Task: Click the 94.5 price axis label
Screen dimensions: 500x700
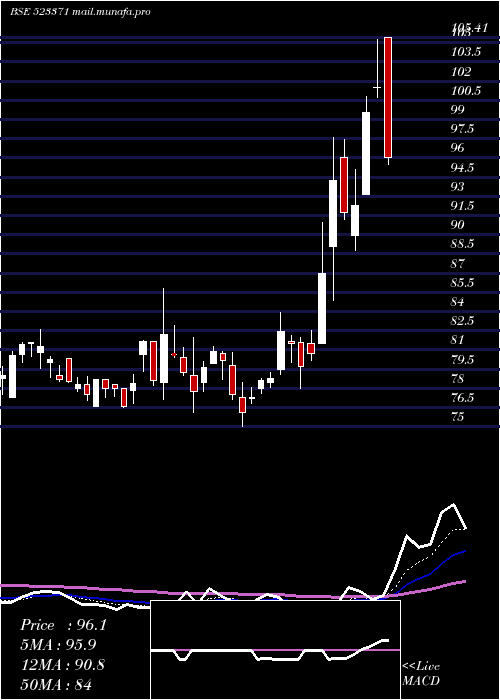Action: coord(463,167)
